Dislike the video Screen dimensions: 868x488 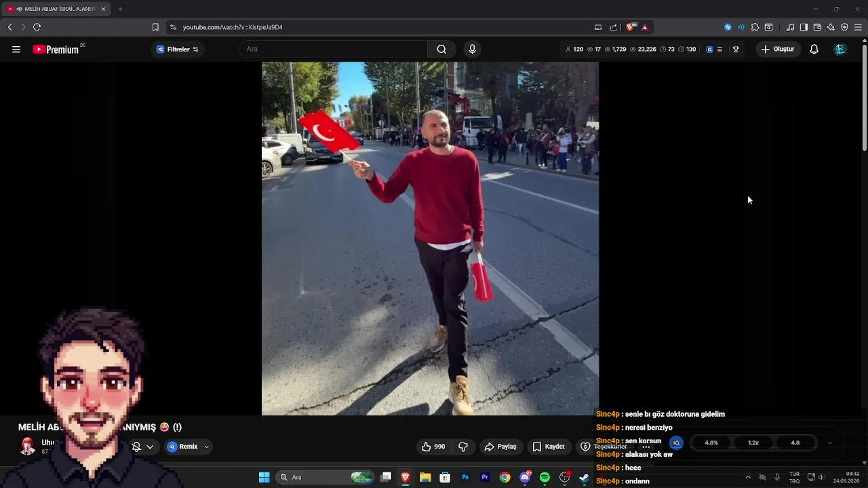[x=463, y=447]
